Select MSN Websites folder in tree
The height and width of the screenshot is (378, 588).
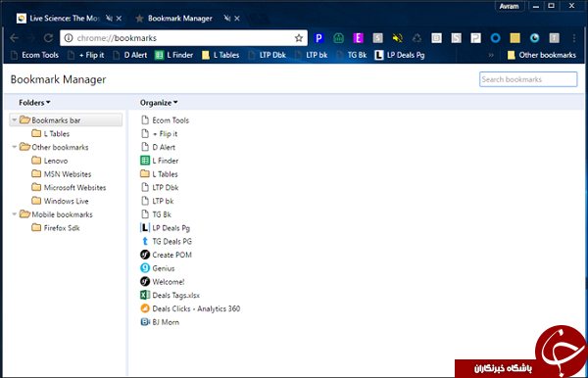click(x=62, y=174)
